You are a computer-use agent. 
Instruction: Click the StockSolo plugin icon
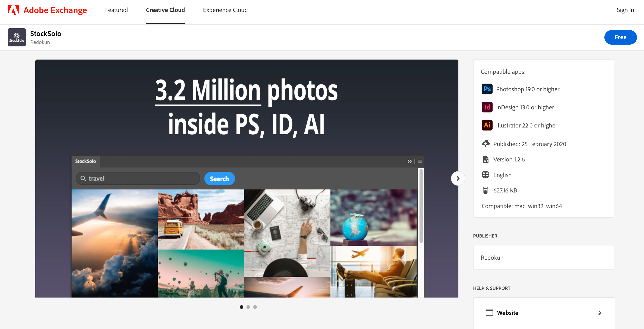(17, 37)
